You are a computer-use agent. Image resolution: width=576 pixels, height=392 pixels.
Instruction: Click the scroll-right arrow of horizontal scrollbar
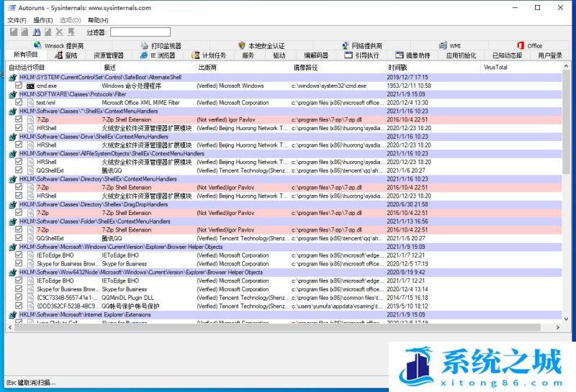click(558, 327)
